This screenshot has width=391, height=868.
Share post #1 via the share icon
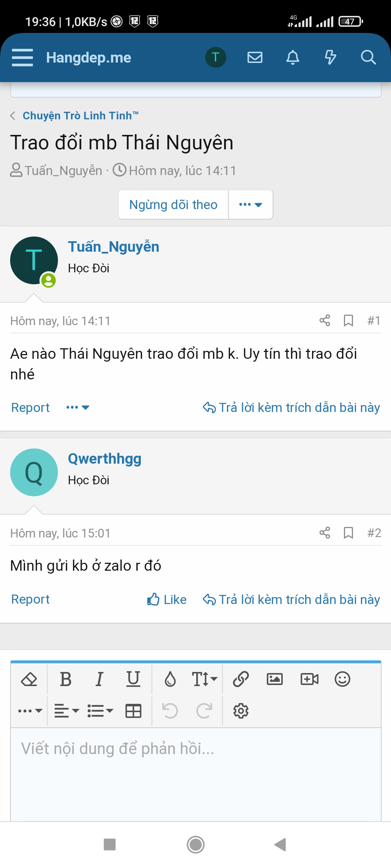[x=325, y=320]
